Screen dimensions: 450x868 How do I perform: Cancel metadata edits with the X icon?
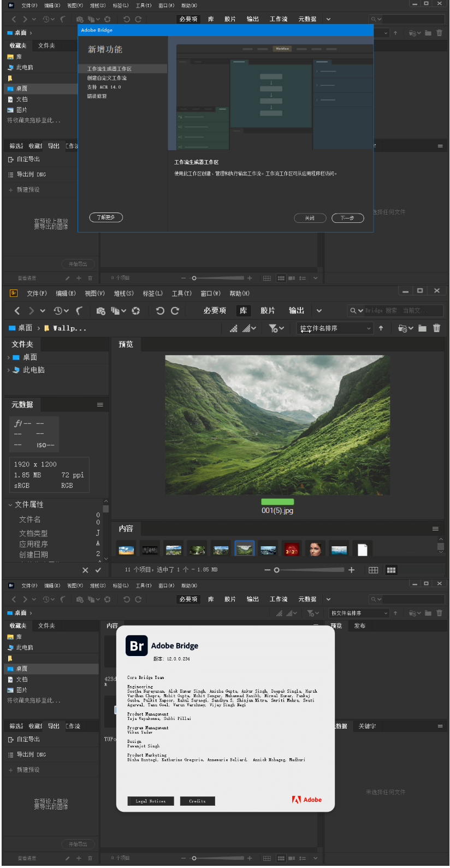pyautogui.click(x=85, y=570)
